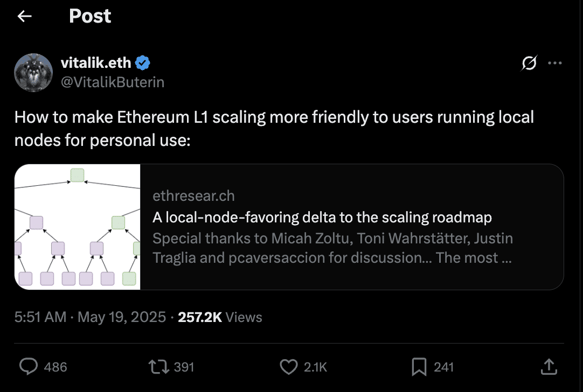
Task: Click the 2.1K likes count
Action: tap(315, 367)
